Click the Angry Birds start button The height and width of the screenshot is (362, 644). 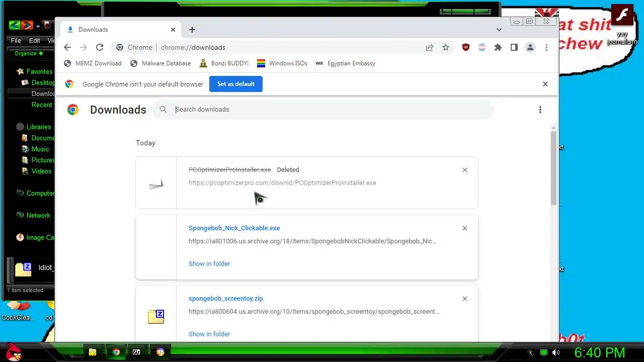tap(13, 352)
